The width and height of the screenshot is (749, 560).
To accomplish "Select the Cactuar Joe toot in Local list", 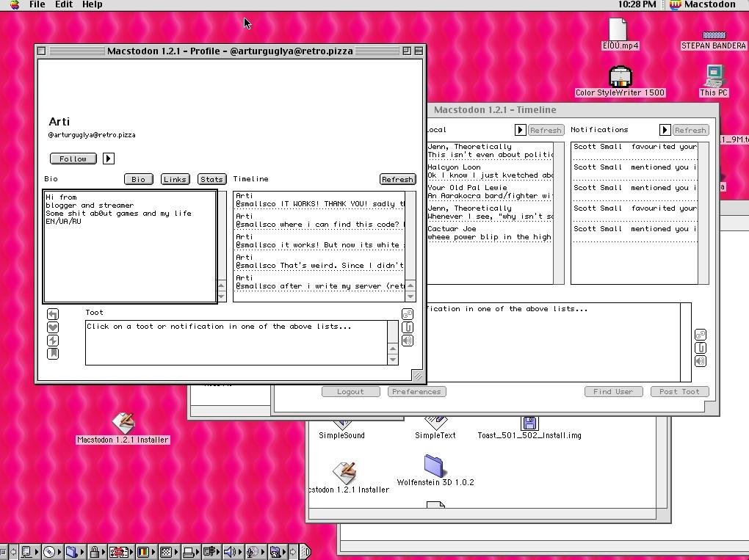I will click(x=490, y=233).
